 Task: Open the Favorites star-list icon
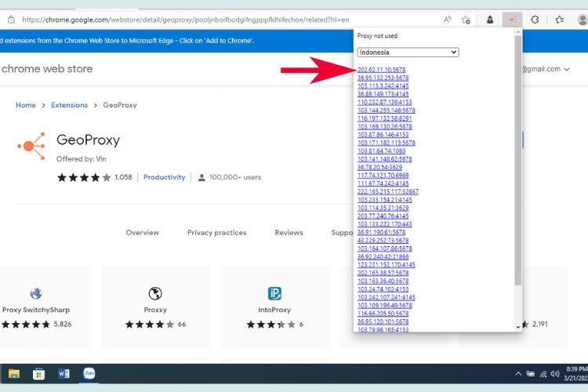click(560, 20)
